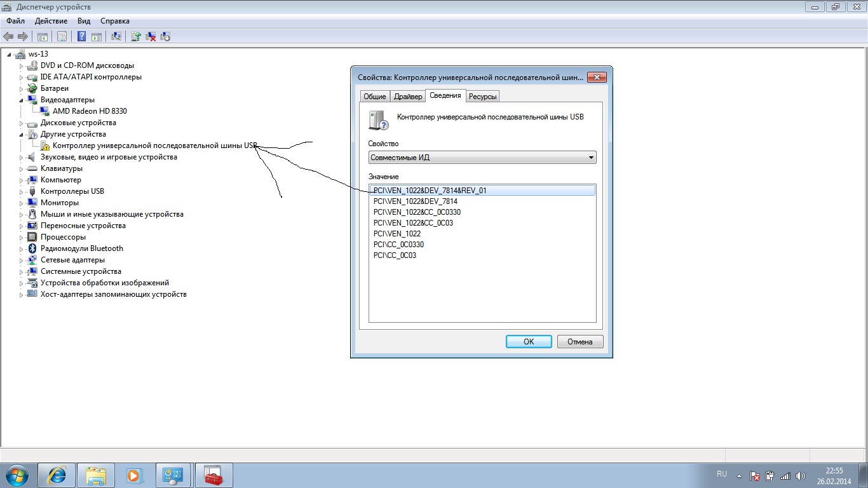The image size is (868, 488).
Task: Click the Properties toolbar icon
Action: tap(62, 37)
